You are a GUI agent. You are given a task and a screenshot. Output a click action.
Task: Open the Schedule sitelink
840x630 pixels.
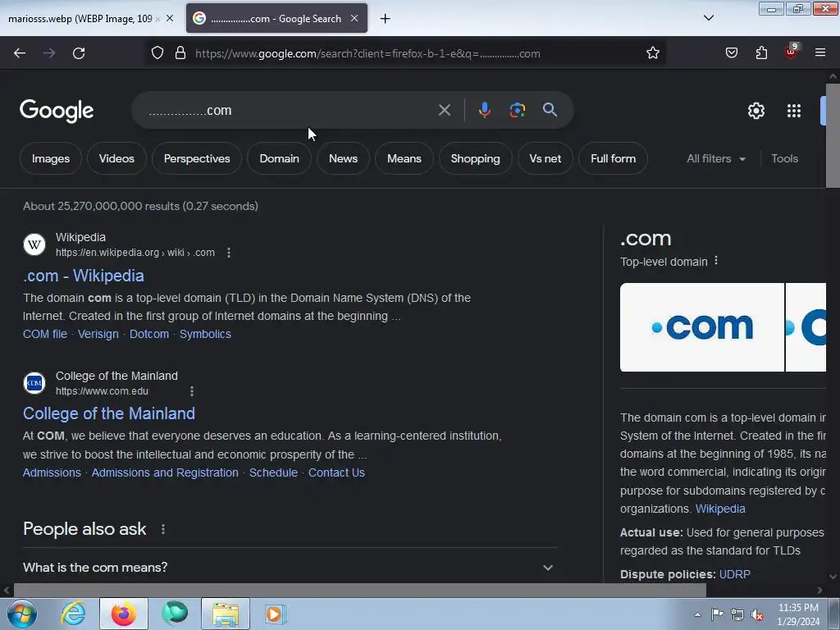tap(273, 473)
